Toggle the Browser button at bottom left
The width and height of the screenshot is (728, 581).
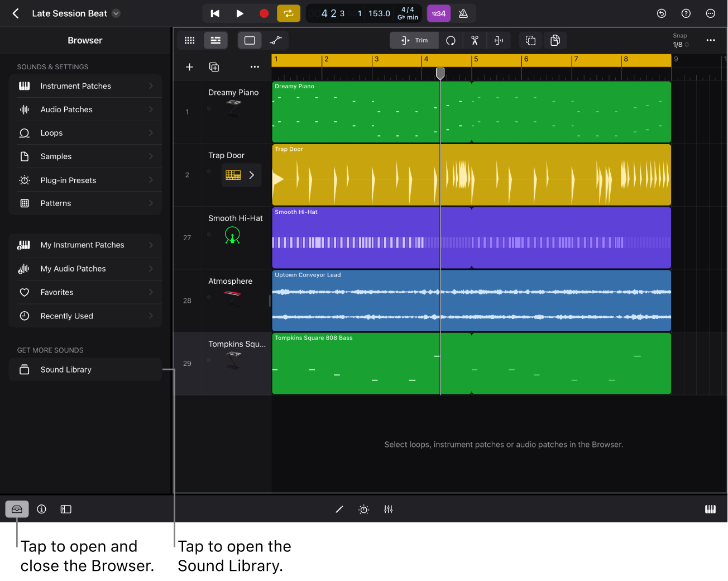point(17,509)
